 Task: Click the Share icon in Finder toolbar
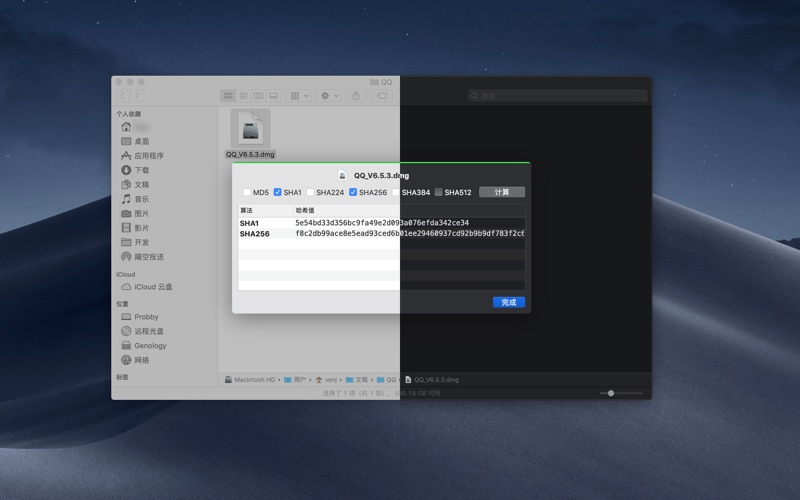(x=356, y=96)
